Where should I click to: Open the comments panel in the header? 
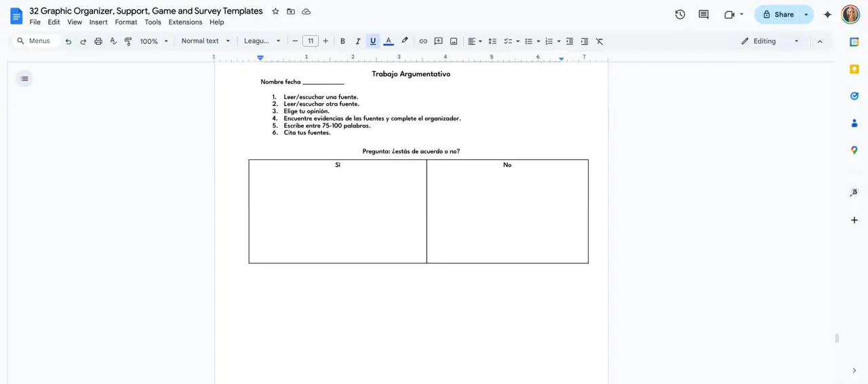click(x=704, y=14)
